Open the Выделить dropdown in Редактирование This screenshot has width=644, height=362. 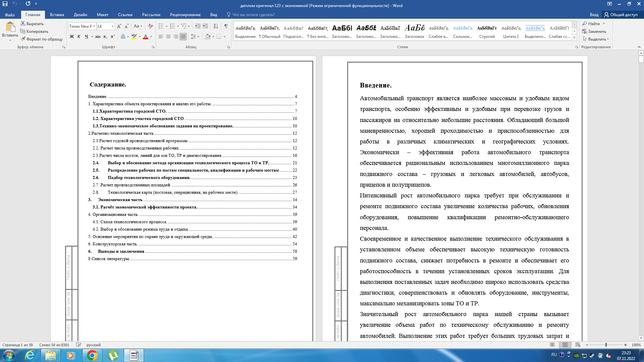pos(596,39)
